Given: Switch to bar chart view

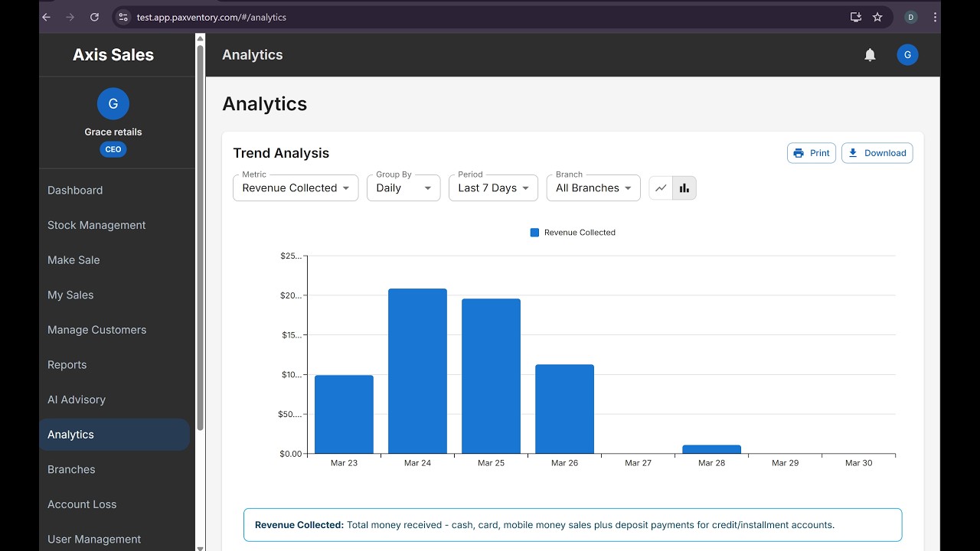Looking at the screenshot, I should (x=684, y=188).
